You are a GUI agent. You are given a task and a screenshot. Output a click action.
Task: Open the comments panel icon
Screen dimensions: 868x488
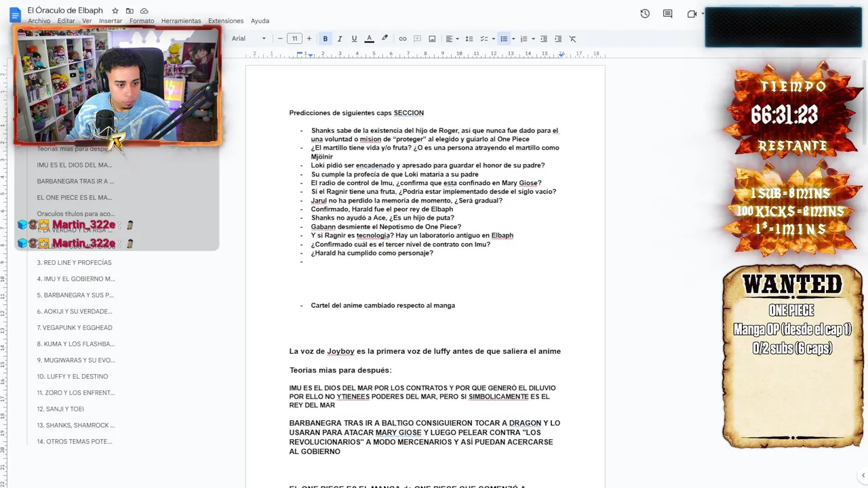coord(668,14)
